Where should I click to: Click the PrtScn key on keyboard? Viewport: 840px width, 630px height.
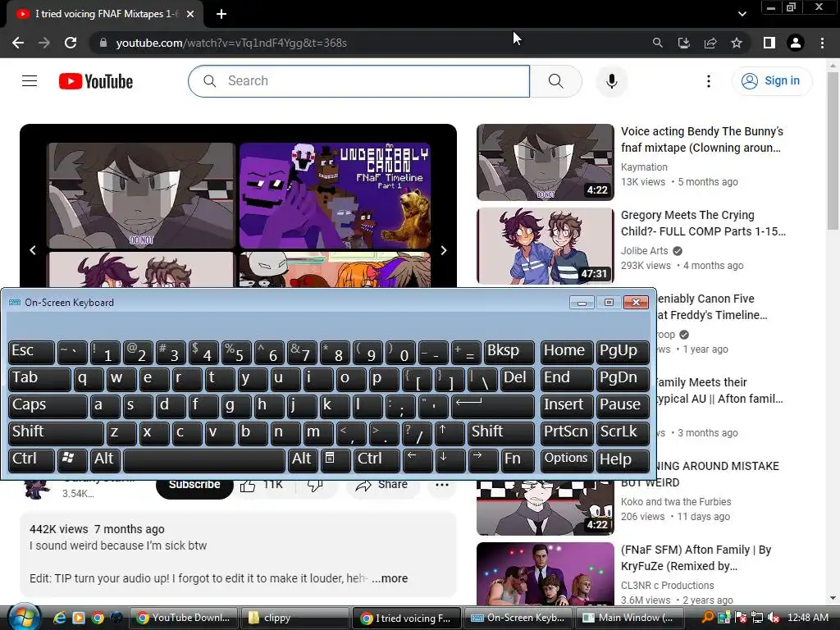point(566,433)
